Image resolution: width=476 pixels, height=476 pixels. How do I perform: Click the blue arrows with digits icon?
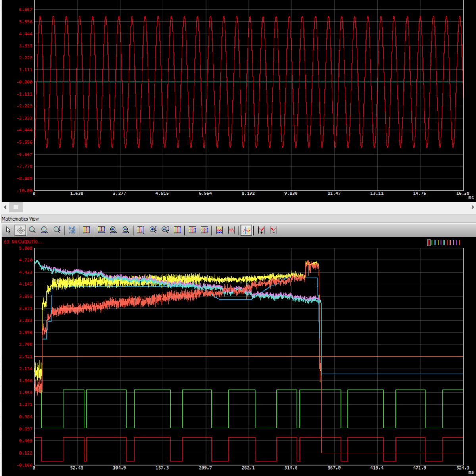pos(72,230)
